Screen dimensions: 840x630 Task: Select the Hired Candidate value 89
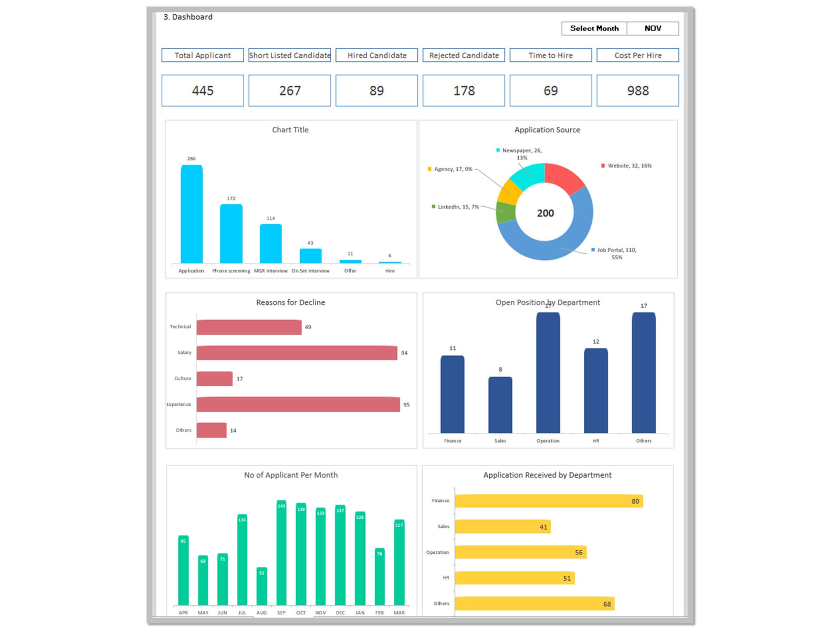[376, 90]
